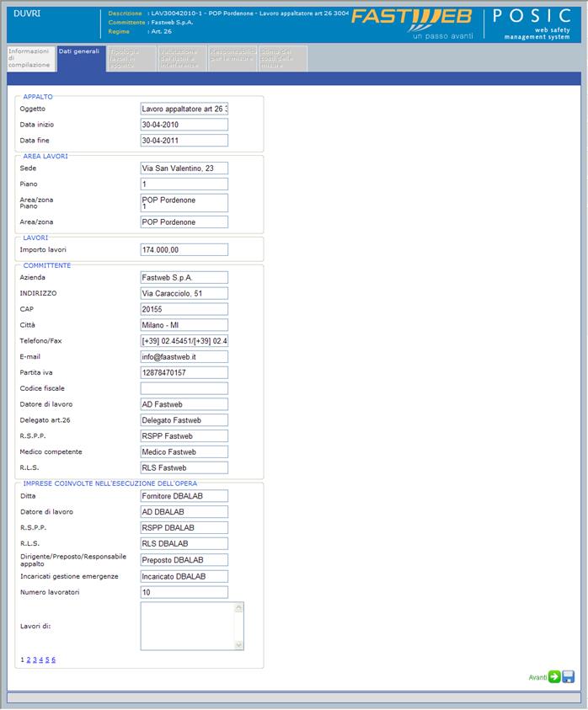The width and height of the screenshot is (588, 710).
Task: Click the LAVORI section heading
Action: coord(35,238)
